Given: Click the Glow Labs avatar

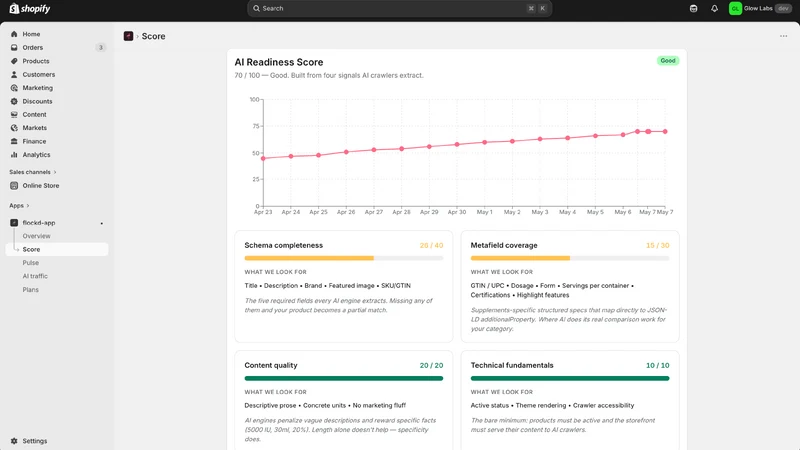Looking at the screenshot, I should click(735, 8).
